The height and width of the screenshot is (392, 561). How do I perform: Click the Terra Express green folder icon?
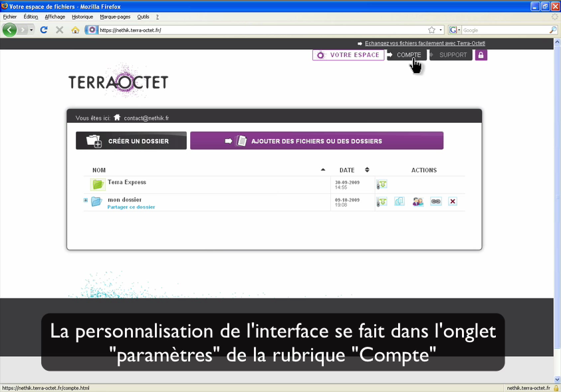pos(98,185)
